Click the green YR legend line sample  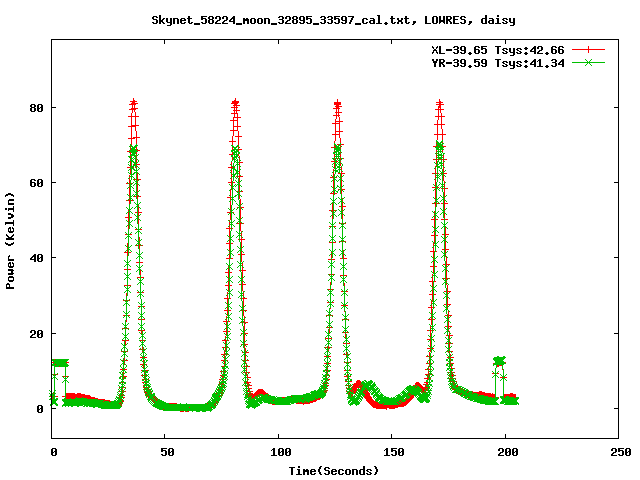588,63
